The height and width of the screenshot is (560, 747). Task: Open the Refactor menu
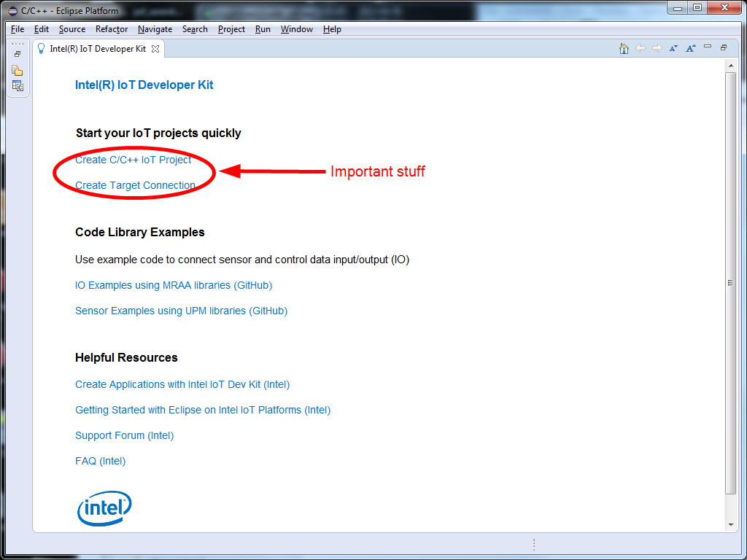112,29
